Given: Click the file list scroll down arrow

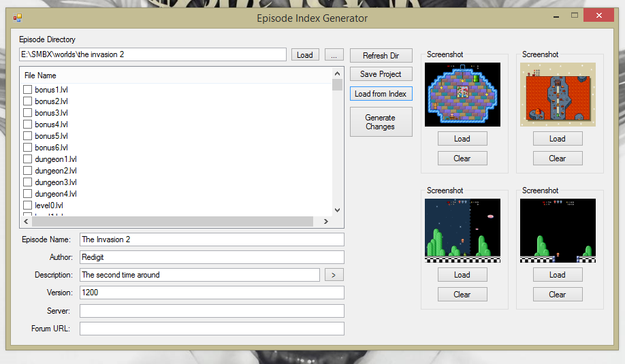Looking at the screenshot, I should tap(337, 210).
